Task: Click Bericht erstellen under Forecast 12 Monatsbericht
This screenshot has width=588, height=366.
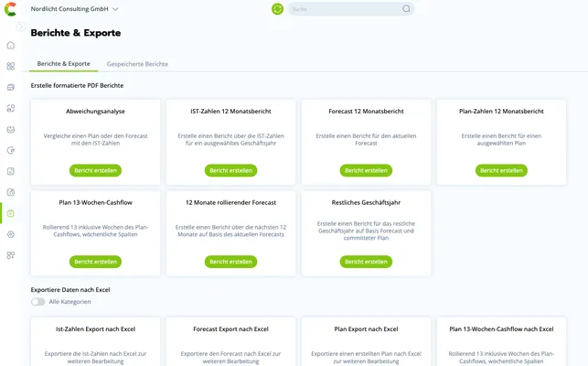Action: [x=366, y=170]
